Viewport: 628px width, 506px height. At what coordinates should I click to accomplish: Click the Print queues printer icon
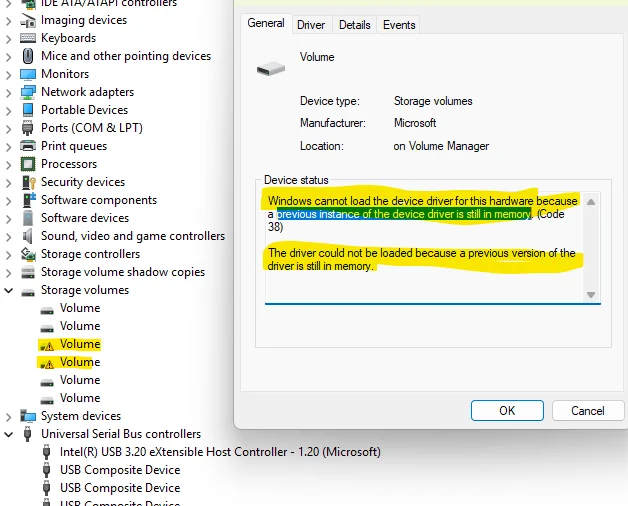28,146
